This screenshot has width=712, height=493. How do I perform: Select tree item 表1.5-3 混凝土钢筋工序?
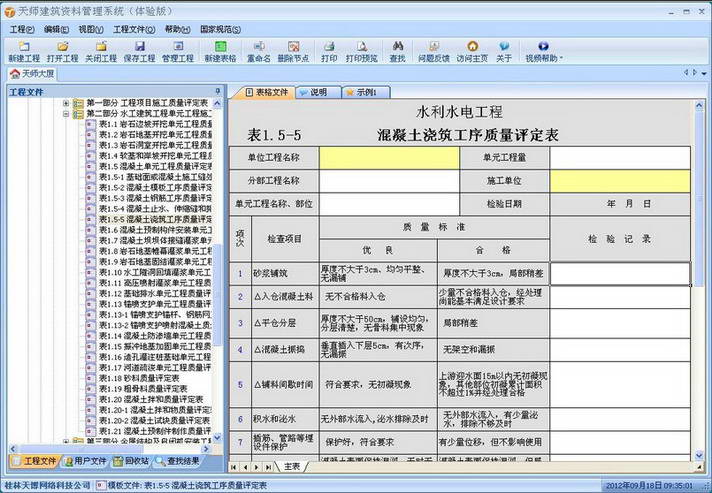[x=155, y=198]
